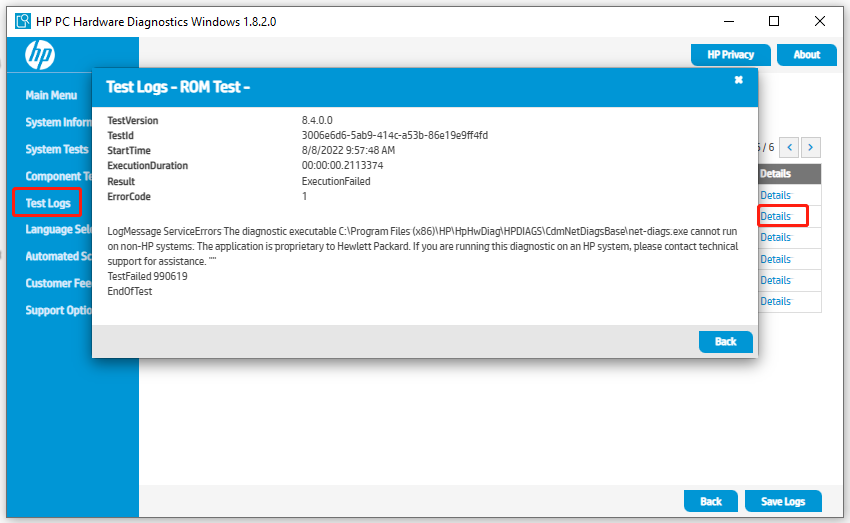Viewport: 850px width, 523px height.
Task: Click the ExecutionDuration value 00:00:00.2113374
Action: (342, 165)
